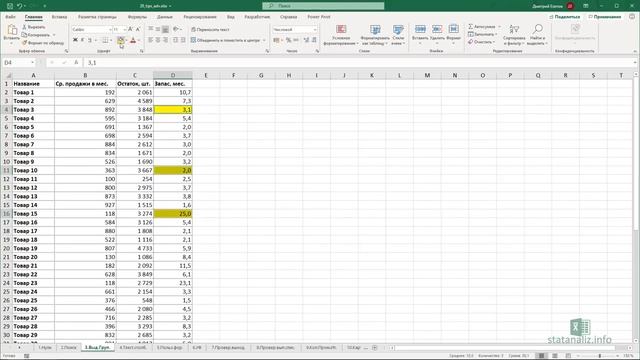
Task: Apply the percent style format
Action: [x=289, y=40]
